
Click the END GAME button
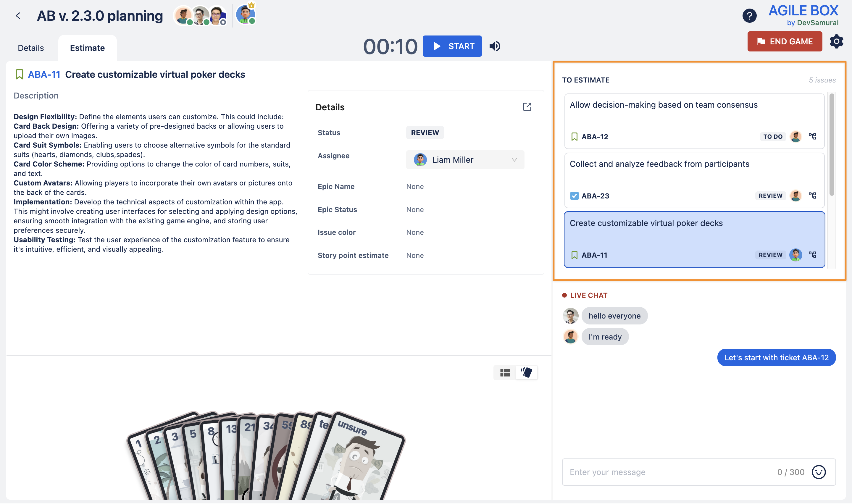click(x=785, y=41)
